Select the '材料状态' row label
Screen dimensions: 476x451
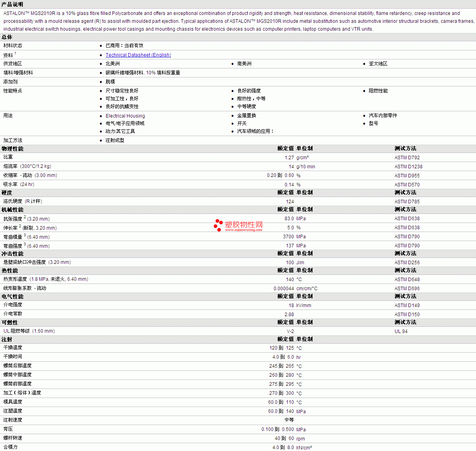point(13,46)
